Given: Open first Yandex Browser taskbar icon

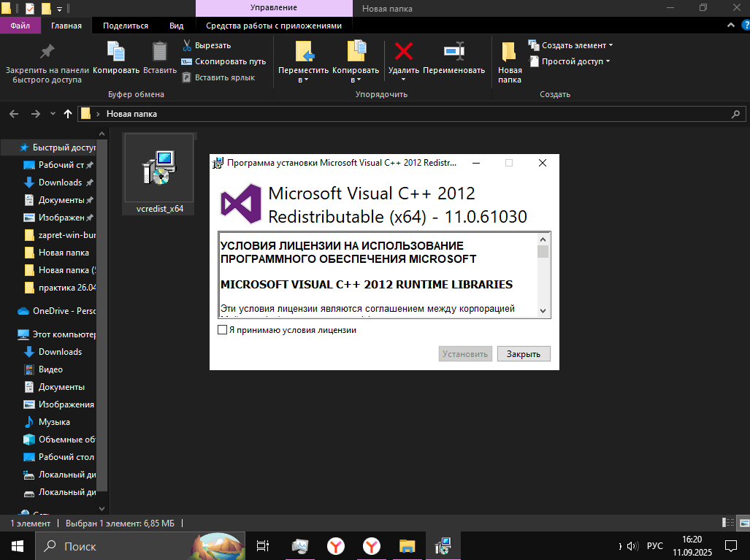Looking at the screenshot, I should 336,546.
